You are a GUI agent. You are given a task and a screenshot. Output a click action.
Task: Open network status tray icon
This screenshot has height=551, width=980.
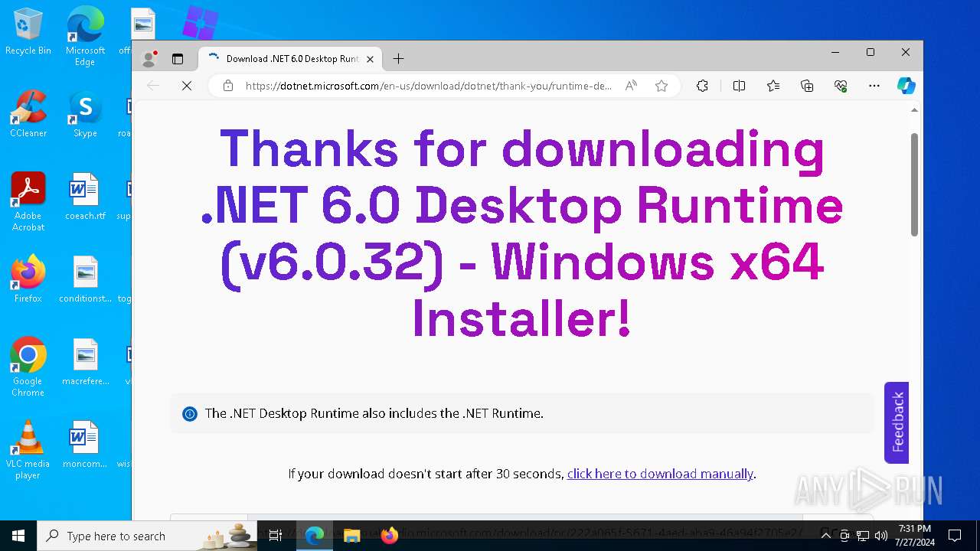[863, 536]
